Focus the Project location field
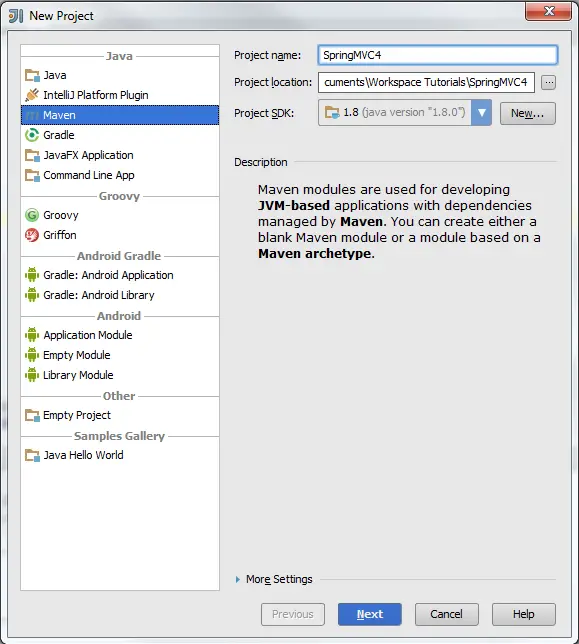 (x=426, y=83)
